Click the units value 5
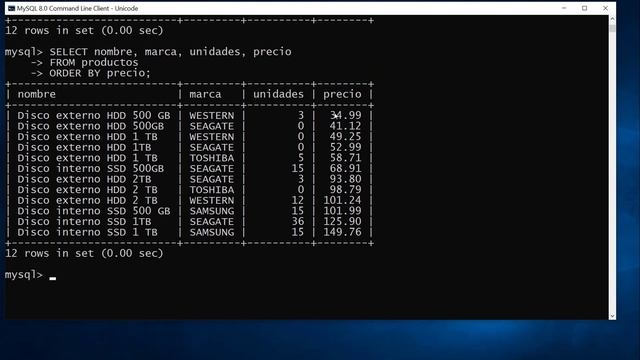640x360 pixels. (x=301, y=158)
